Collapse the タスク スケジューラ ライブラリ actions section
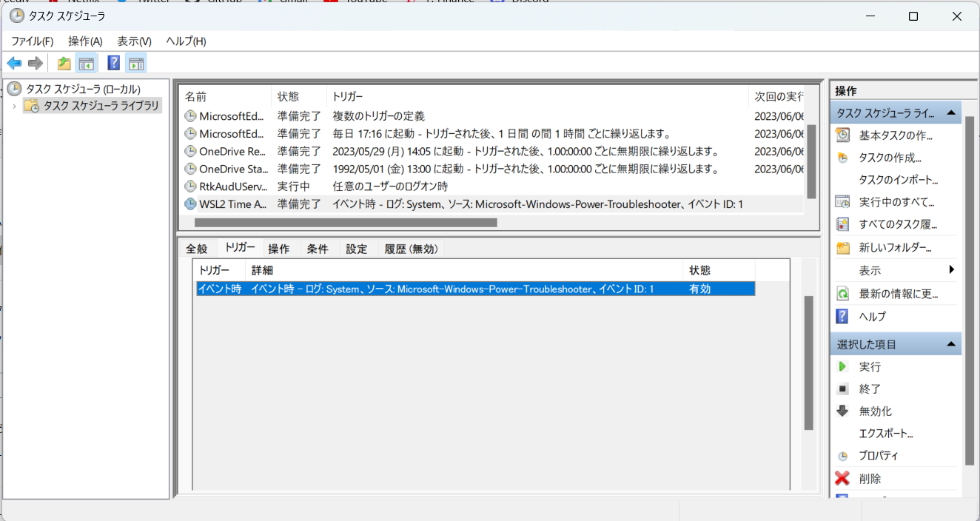Screen dimensions: 980x521 point(951,113)
